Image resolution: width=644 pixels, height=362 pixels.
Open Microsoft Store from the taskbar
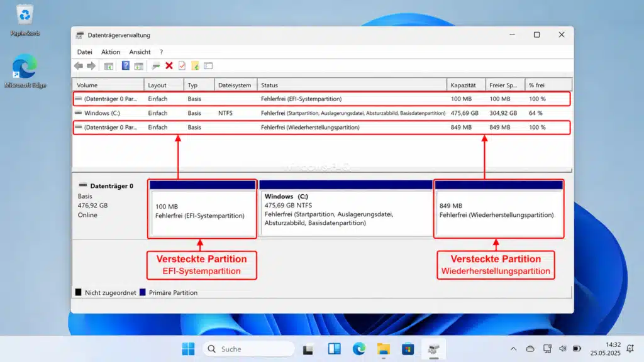point(408,349)
